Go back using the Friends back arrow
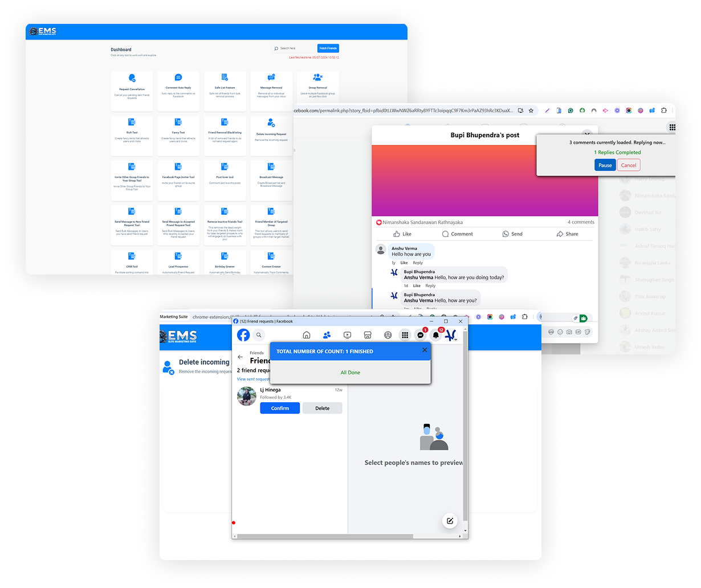Image resolution: width=701 pixels, height=588 pixels. click(x=240, y=357)
